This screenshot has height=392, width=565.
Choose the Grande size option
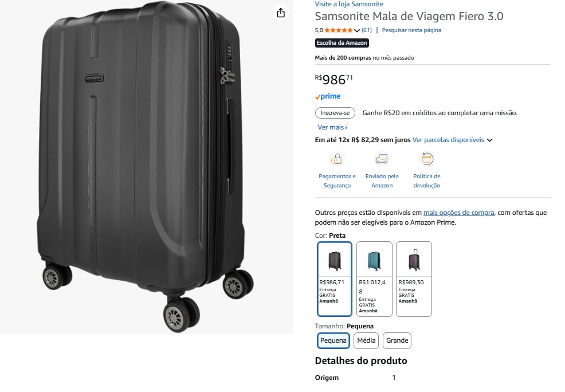[x=397, y=340]
